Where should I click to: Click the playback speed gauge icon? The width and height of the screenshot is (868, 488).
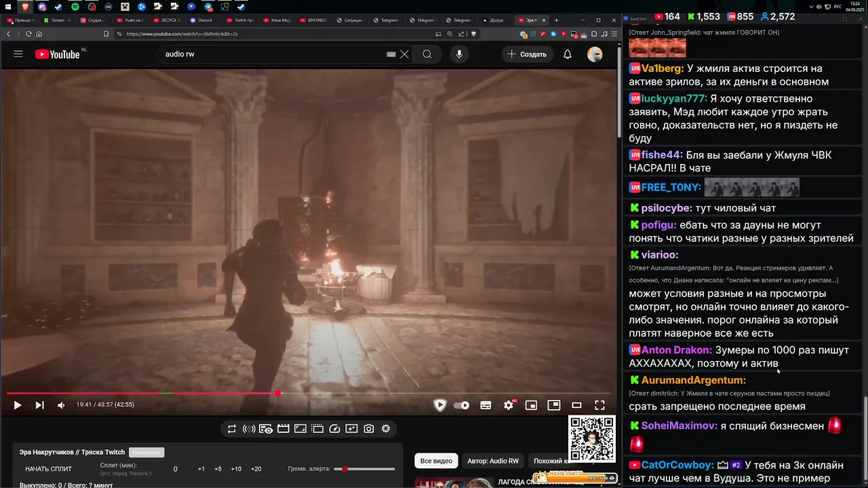334,429
